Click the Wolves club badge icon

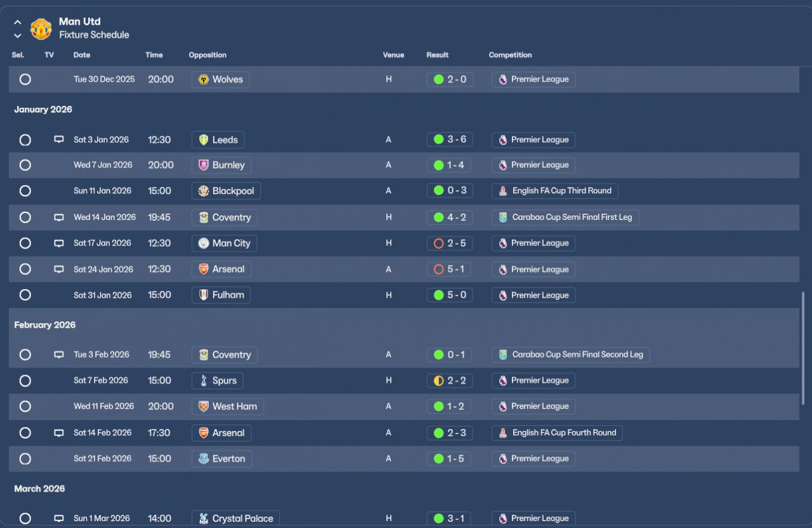[x=204, y=80]
